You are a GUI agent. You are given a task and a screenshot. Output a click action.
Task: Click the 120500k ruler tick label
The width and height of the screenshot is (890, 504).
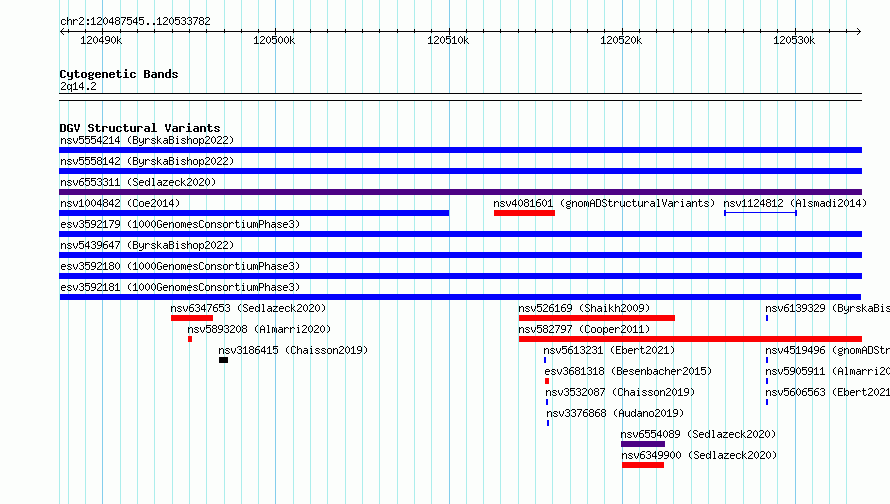pos(274,40)
